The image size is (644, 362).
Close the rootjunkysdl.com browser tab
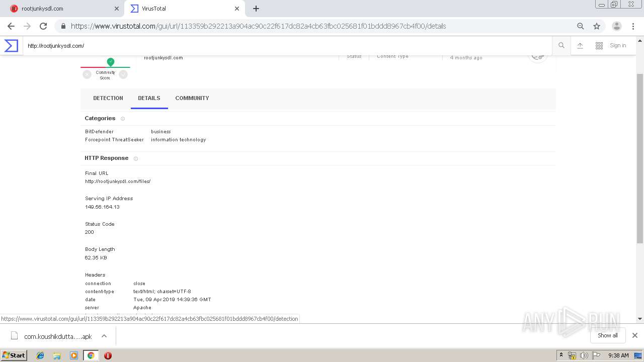click(x=117, y=9)
